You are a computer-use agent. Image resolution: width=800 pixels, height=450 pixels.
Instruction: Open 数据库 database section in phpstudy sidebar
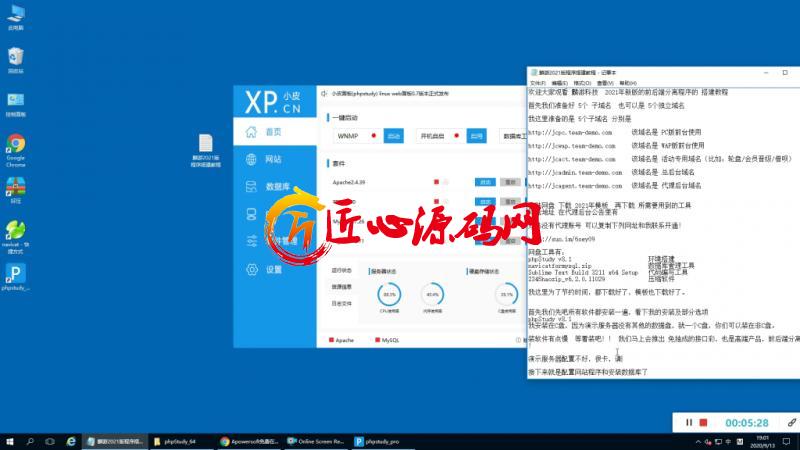point(274,187)
